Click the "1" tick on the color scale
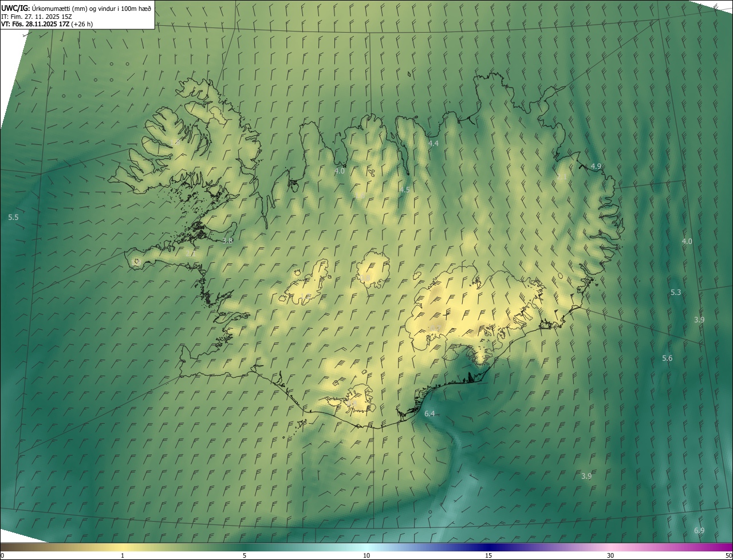The image size is (733, 560). pos(123,555)
